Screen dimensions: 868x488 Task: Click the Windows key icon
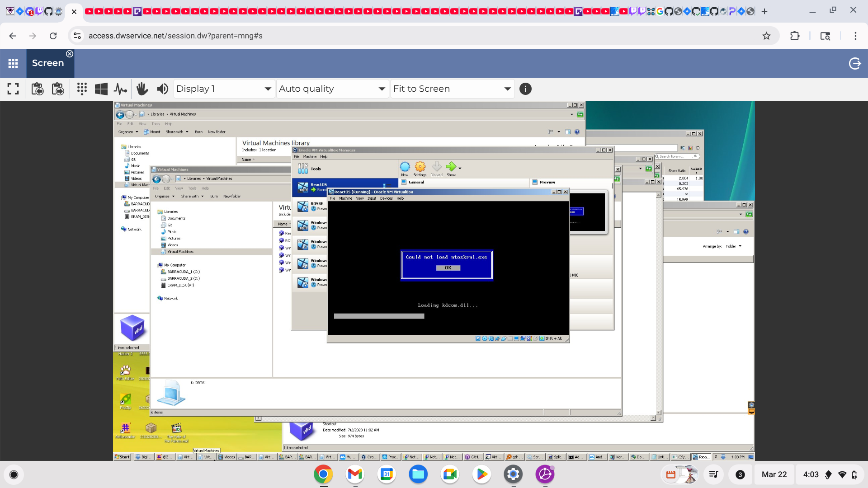[x=101, y=89]
